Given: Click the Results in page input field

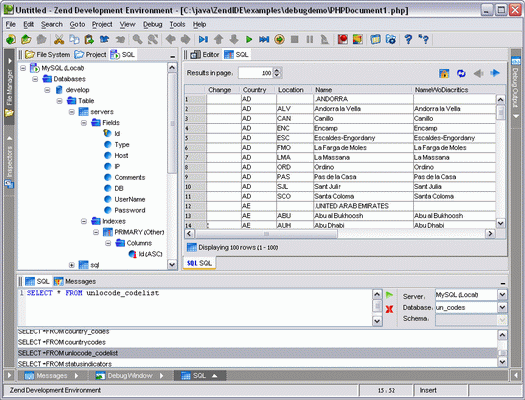Looking at the screenshot, I should coord(256,73).
